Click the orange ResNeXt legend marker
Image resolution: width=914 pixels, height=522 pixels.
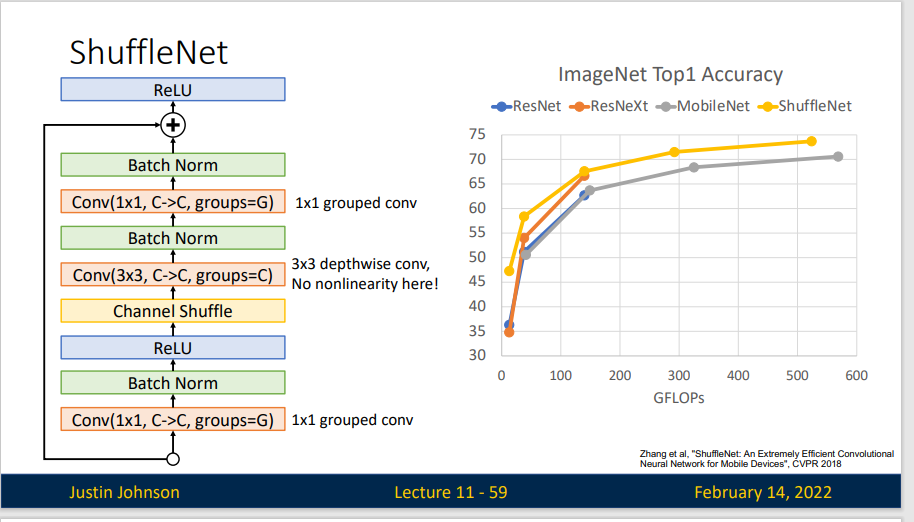579,107
